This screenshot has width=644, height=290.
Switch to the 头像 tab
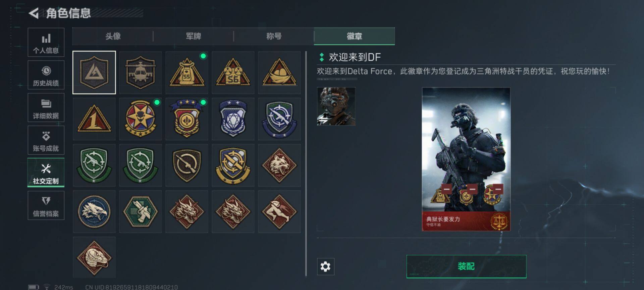click(x=113, y=36)
